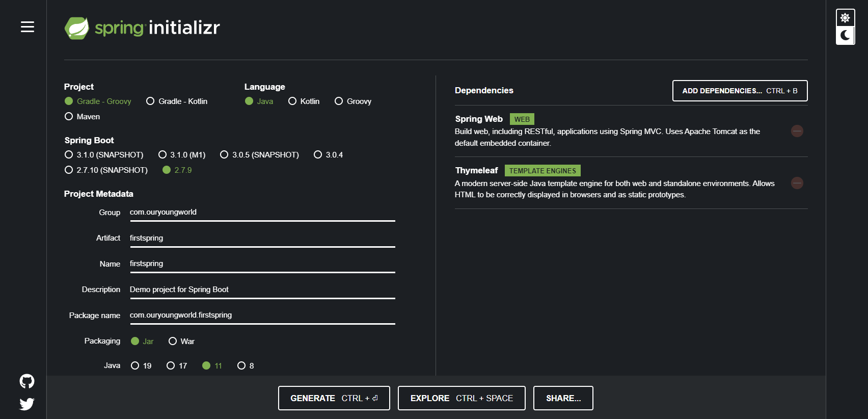This screenshot has height=419, width=868.
Task: Click the Project Metadata heading
Action: coord(99,194)
